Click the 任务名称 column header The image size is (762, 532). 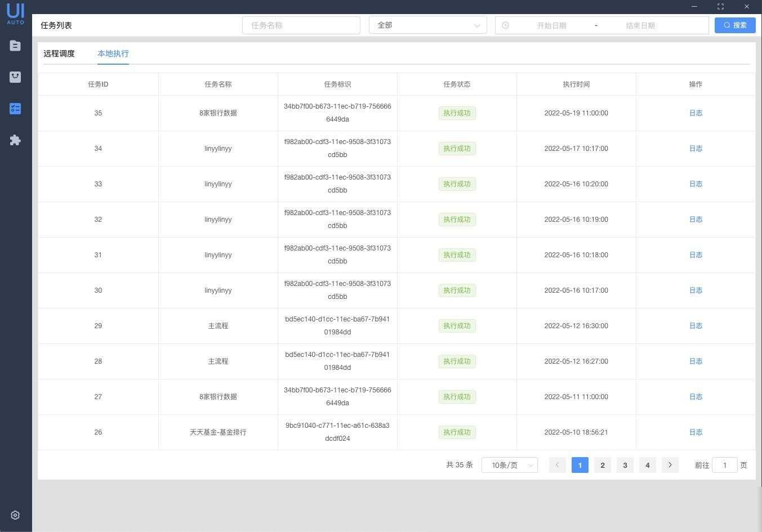coord(218,84)
